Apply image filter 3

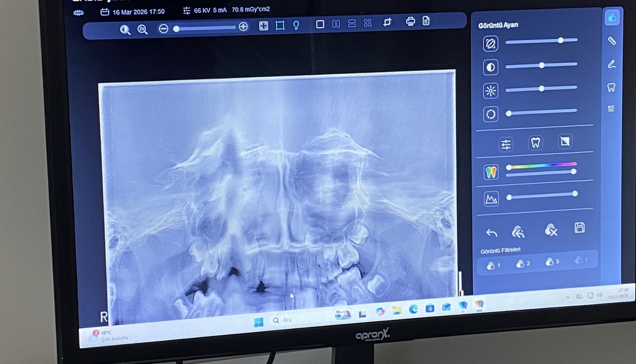pos(552,262)
